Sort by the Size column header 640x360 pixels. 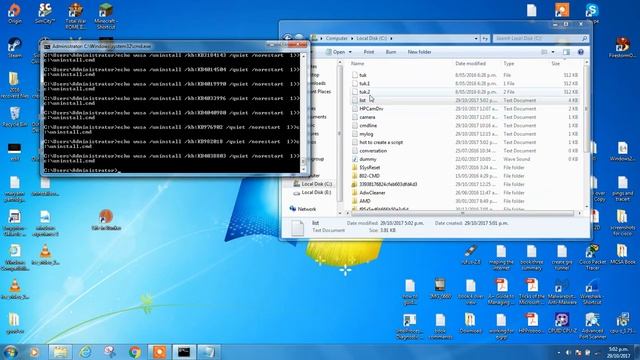556,64
